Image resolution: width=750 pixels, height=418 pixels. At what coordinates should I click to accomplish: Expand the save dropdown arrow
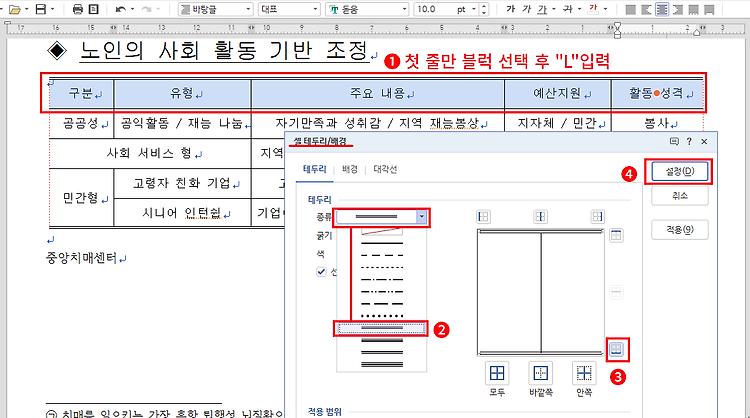coord(53,9)
